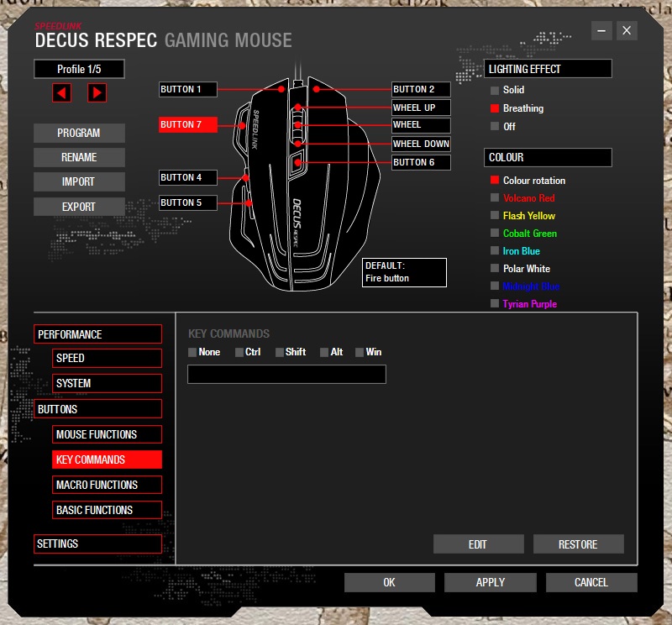Check the None modifier box
This screenshot has height=625, width=672.
coord(192,352)
